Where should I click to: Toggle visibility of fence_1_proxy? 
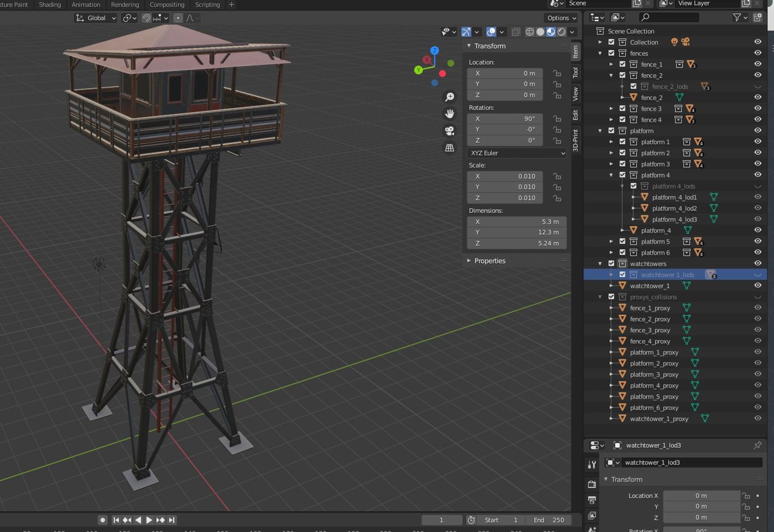click(758, 307)
